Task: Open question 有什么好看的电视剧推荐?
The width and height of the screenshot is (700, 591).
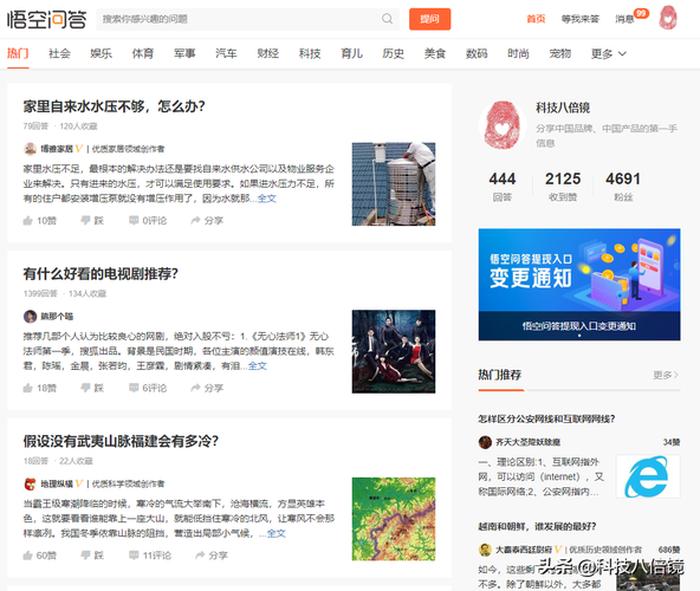Action: 101,274
